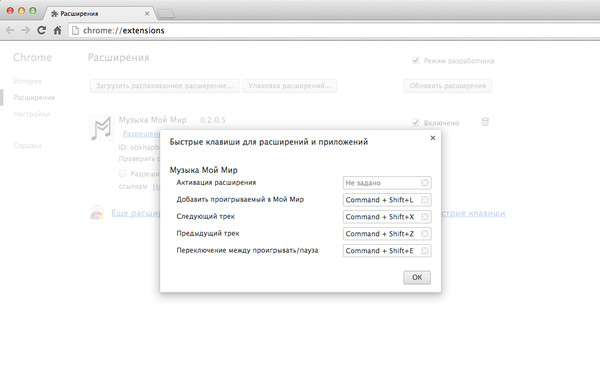Go to the home page icon

pos(57,30)
